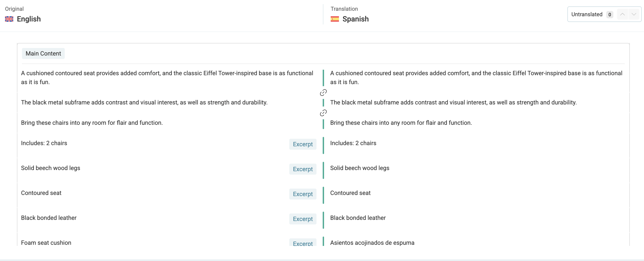Click the Excerpt tag for Foam seat cushion

pyautogui.click(x=303, y=243)
